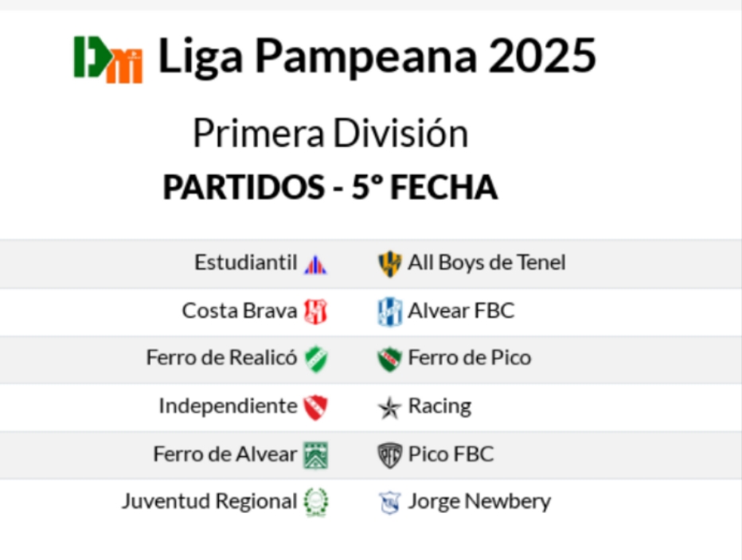Screen dimensions: 742x560
Task: Click the PARTIDOS - 5° FECHA heading
Action: pyautogui.click(x=330, y=188)
